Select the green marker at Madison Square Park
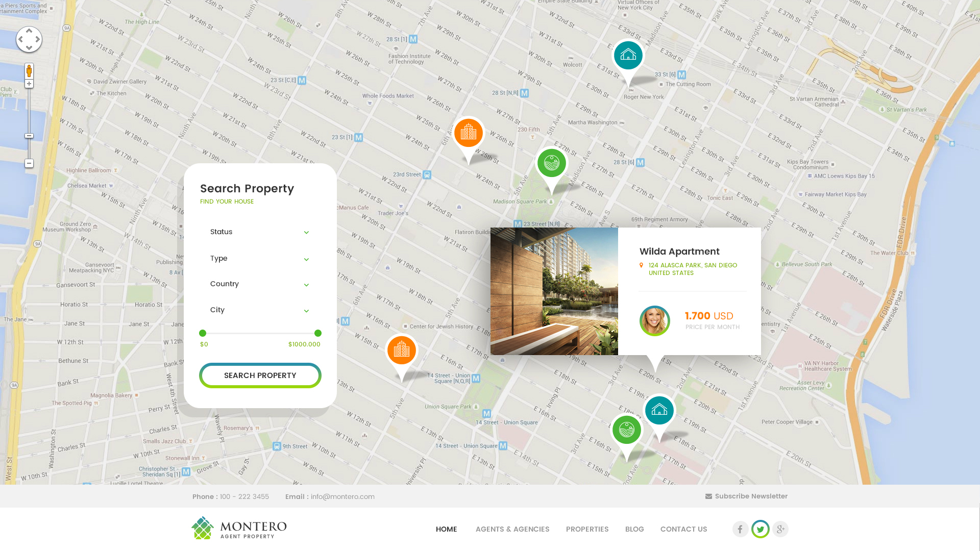 [552, 163]
